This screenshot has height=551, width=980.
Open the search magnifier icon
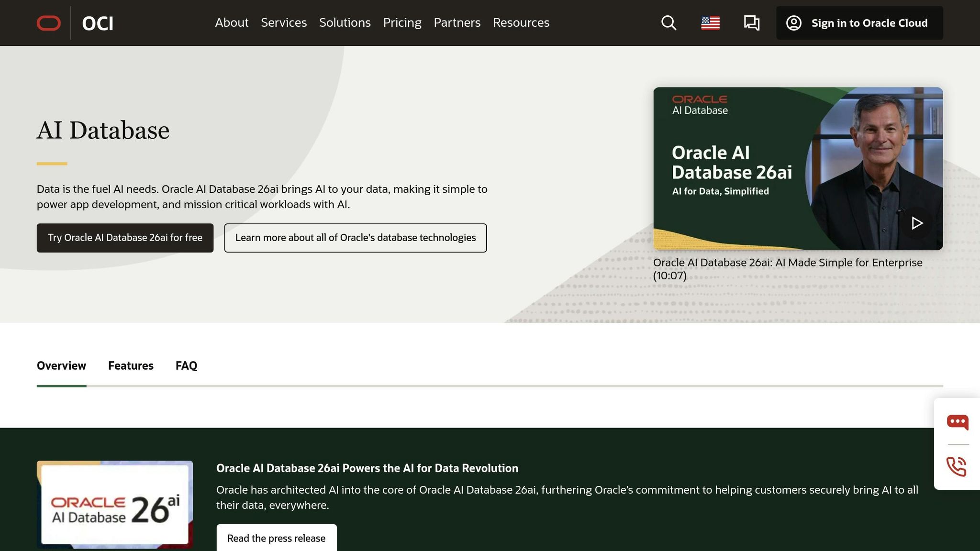pos(668,22)
